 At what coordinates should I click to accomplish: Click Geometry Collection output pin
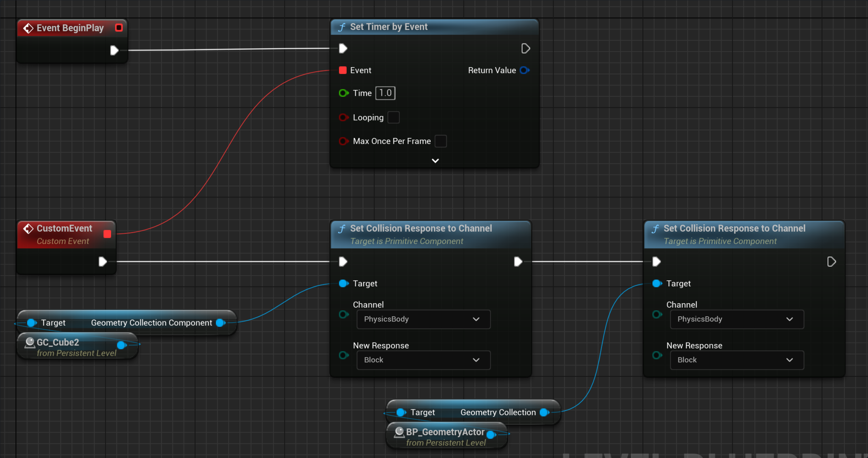545,412
